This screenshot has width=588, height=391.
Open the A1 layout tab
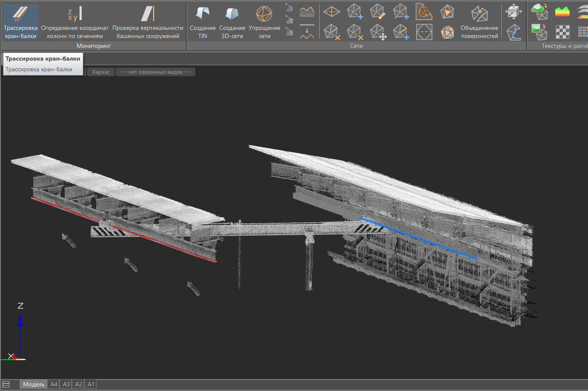91,384
